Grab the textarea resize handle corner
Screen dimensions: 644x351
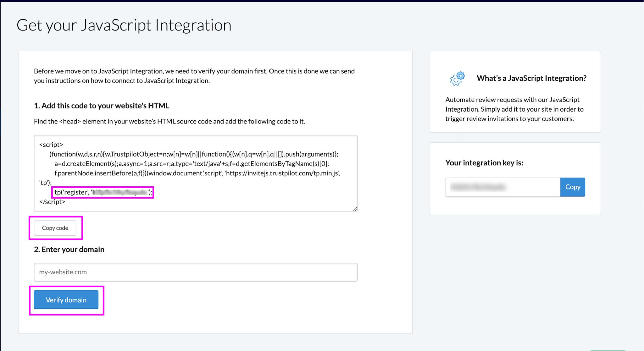(355, 209)
